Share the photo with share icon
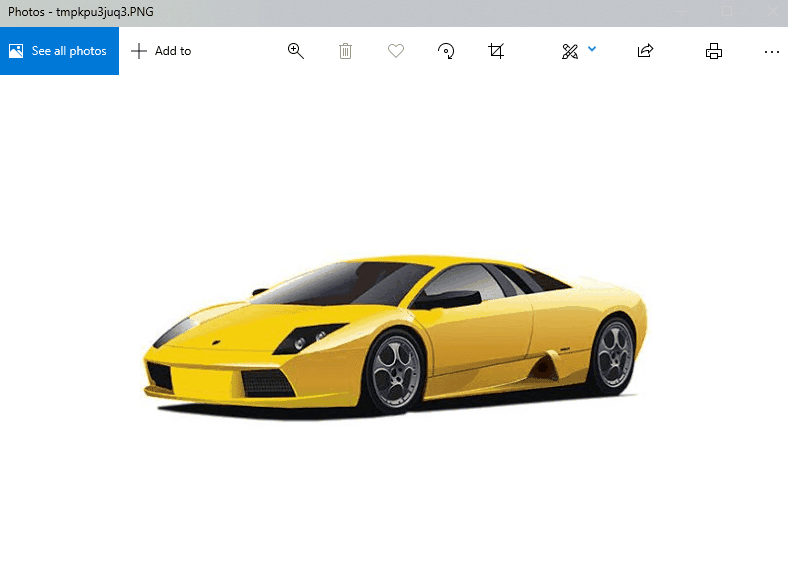Image resolution: width=788 pixels, height=566 pixels. pos(645,51)
